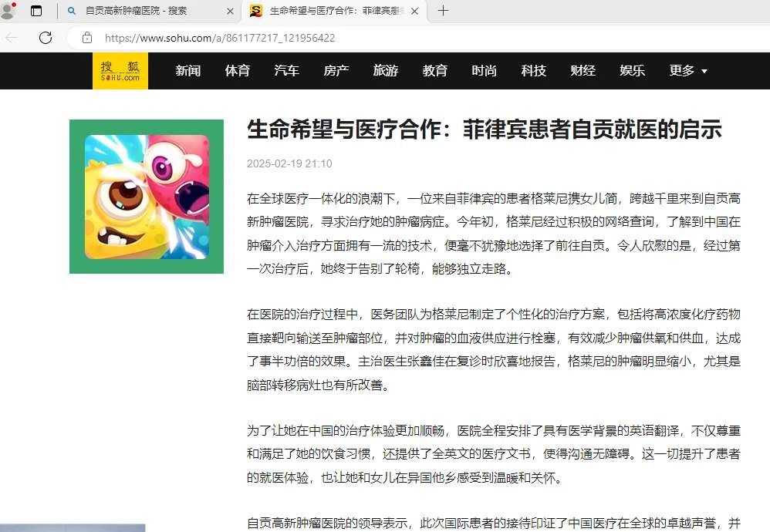Expand the 更多 dropdown
The image size is (770, 532).
688,71
